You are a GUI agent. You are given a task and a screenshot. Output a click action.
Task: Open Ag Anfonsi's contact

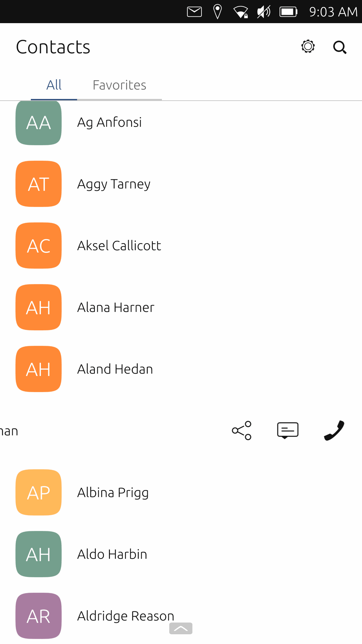pos(109,122)
